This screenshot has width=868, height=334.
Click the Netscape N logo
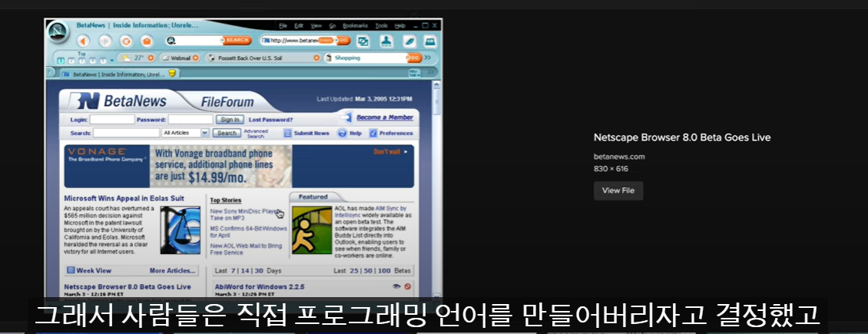pyautogui.click(x=58, y=31)
